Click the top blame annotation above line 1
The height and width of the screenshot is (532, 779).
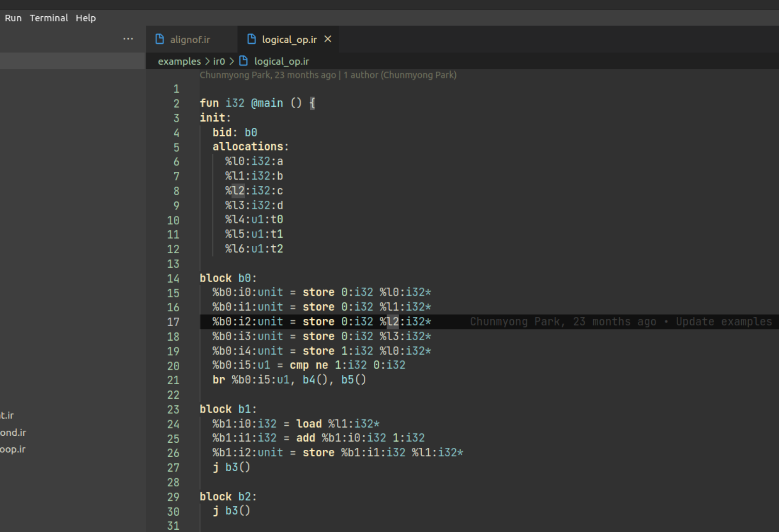click(327, 74)
